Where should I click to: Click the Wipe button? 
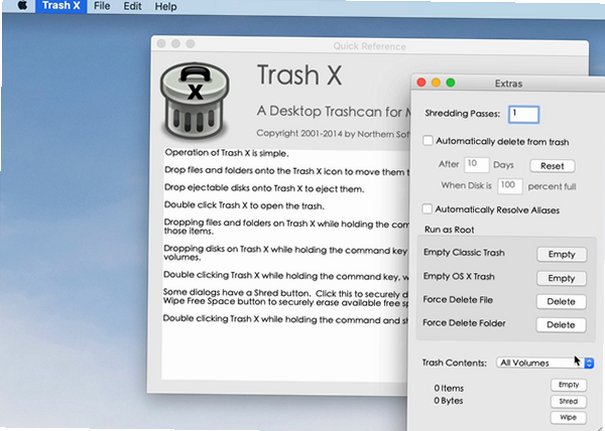[568, 417]
